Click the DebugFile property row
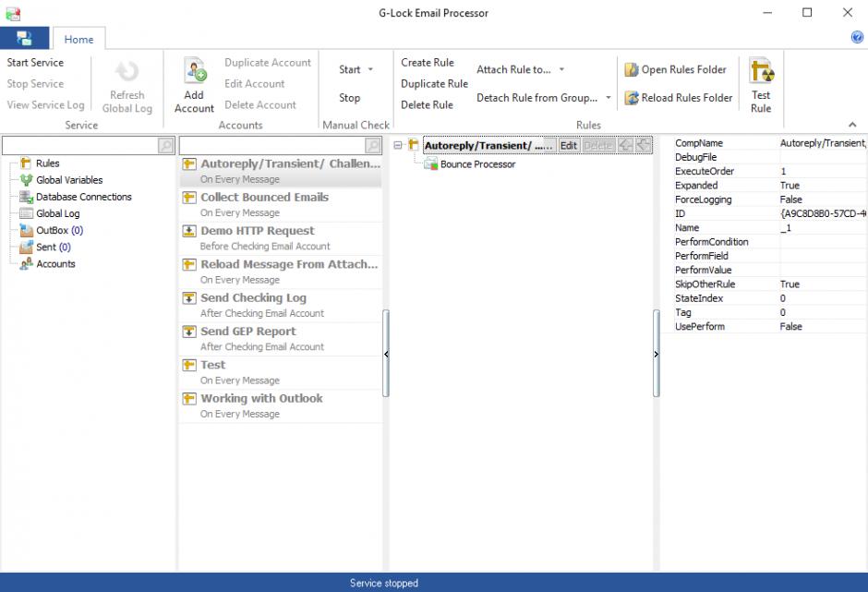 pos(769,157)
